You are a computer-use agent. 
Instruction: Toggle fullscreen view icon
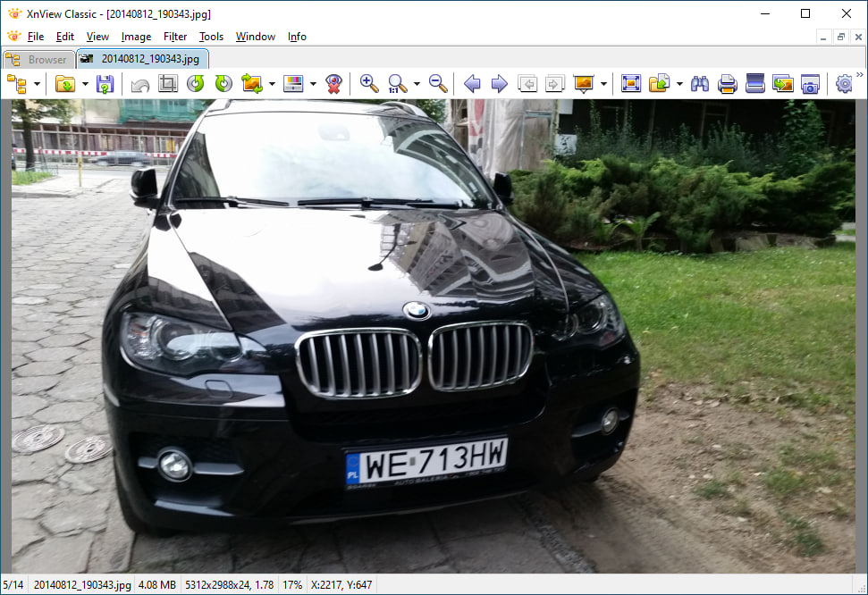coord(631,84)
